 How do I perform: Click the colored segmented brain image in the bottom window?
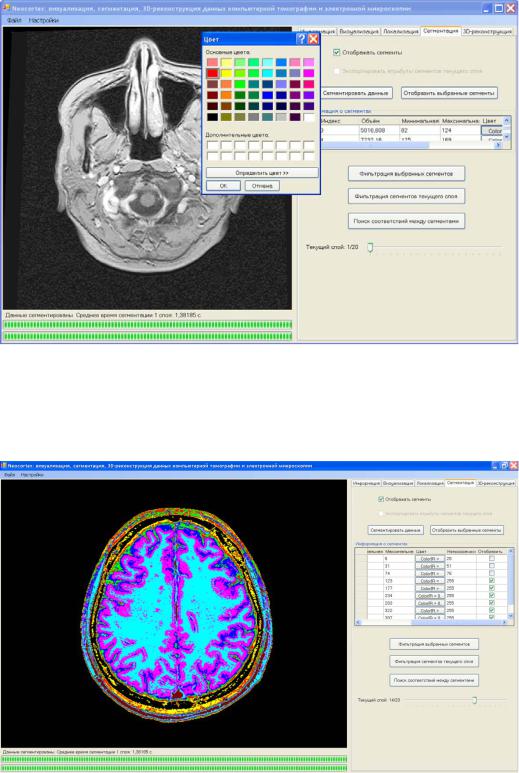[173, 614]
